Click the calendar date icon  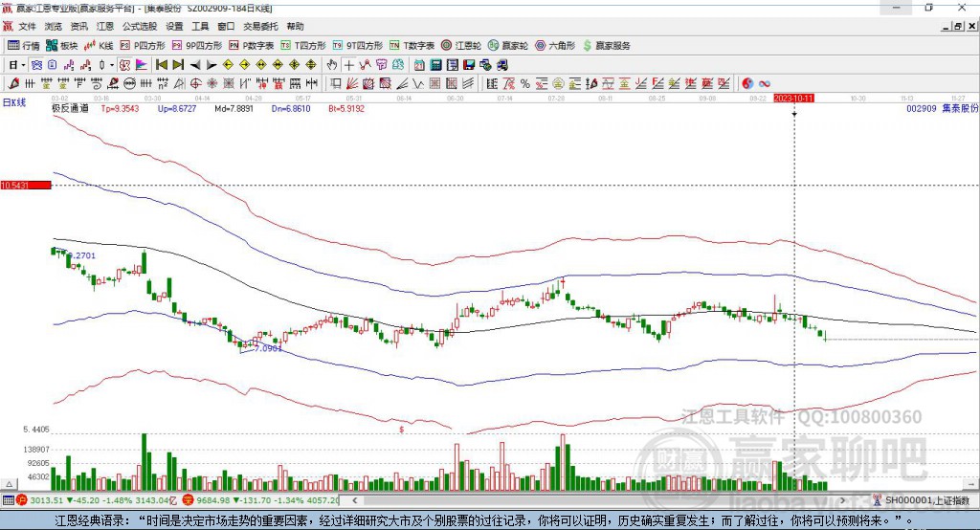coord(419,65)
